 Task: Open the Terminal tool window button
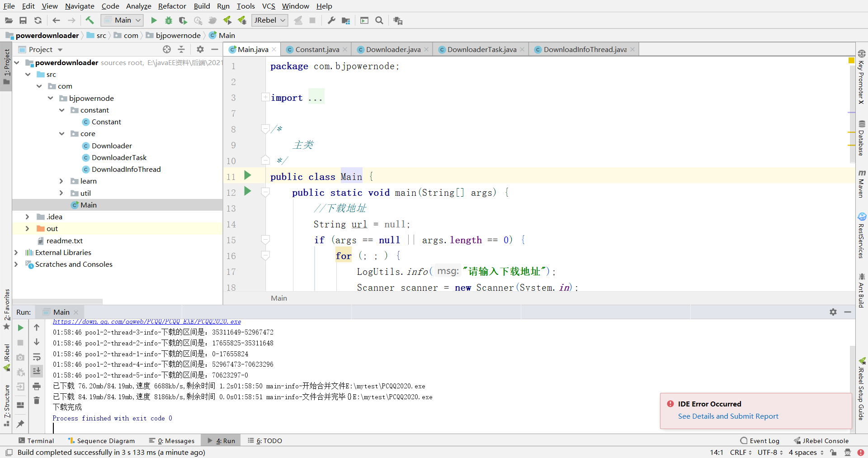click(36, 441)
